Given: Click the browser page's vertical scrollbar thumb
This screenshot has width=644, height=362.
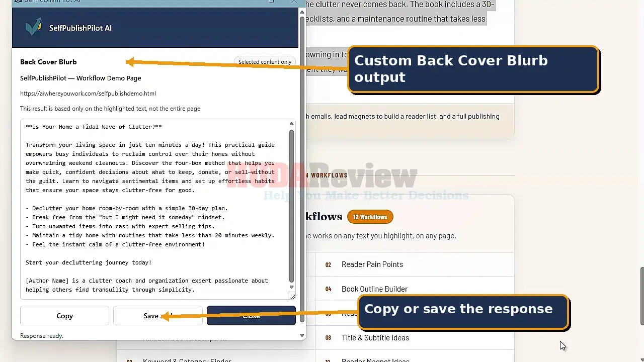Looking at the screenshot, I should pyautogui.click(x=641, y=296).
